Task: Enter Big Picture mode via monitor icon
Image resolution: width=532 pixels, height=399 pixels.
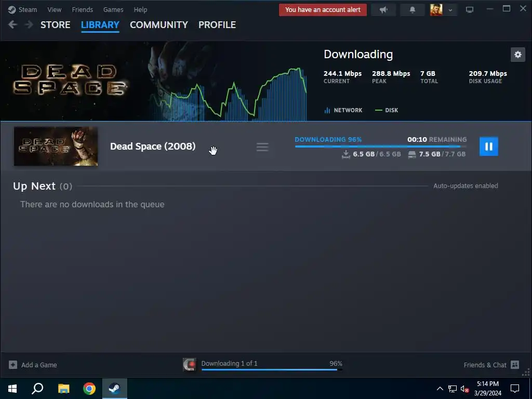Action: tap(470, 10)
